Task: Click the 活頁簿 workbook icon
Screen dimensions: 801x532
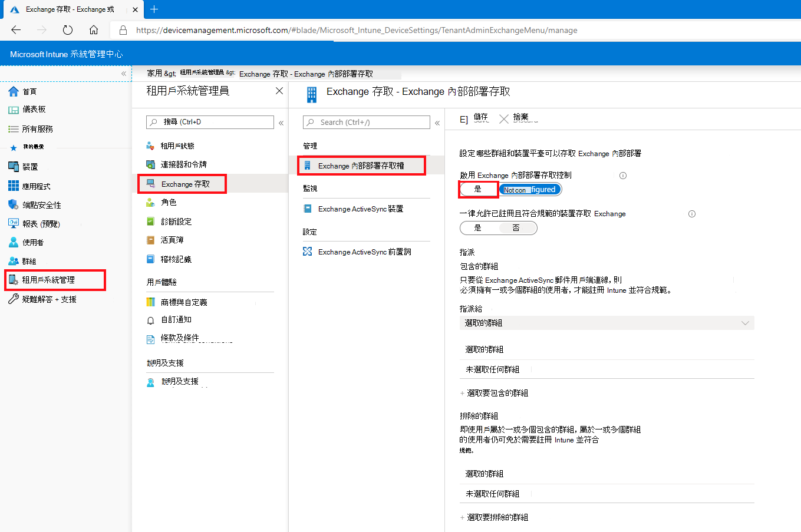Action: (x=150, y=240)
